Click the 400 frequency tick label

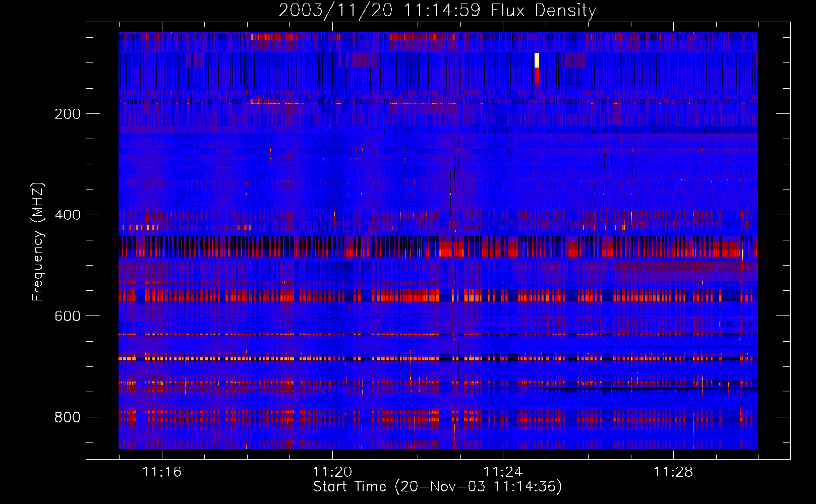[68, 215]
